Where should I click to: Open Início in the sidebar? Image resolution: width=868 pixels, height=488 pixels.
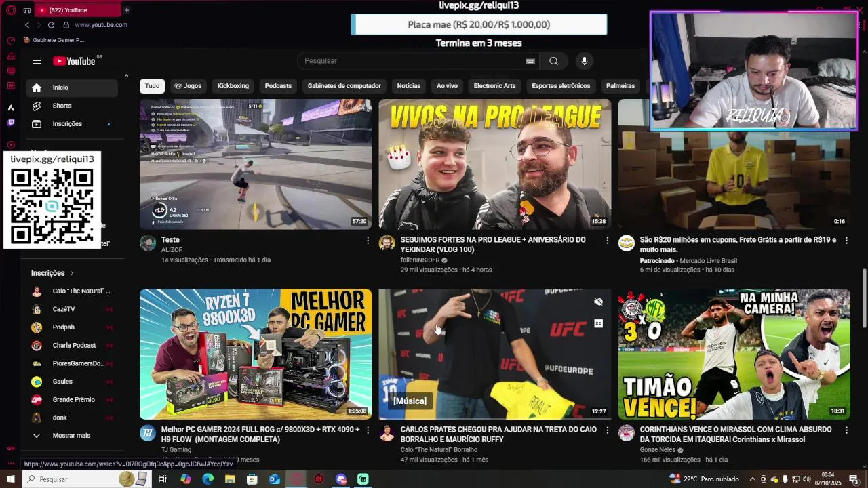pyautogui.click(x=71, y=87)
